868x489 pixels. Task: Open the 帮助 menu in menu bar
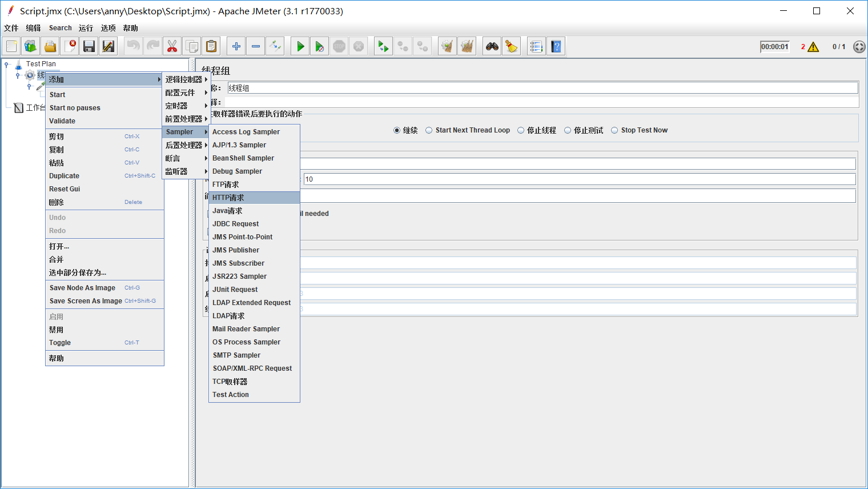[x=130, y=28]
